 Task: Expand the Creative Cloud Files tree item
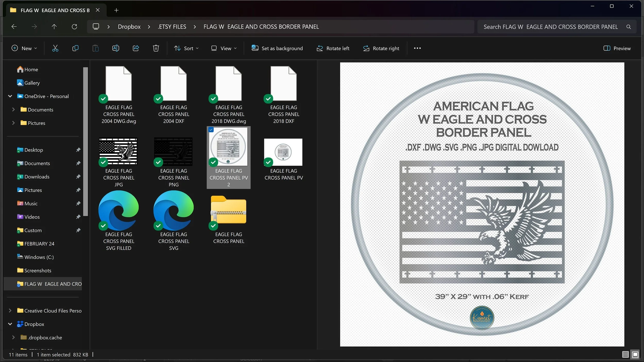[10, 311]
